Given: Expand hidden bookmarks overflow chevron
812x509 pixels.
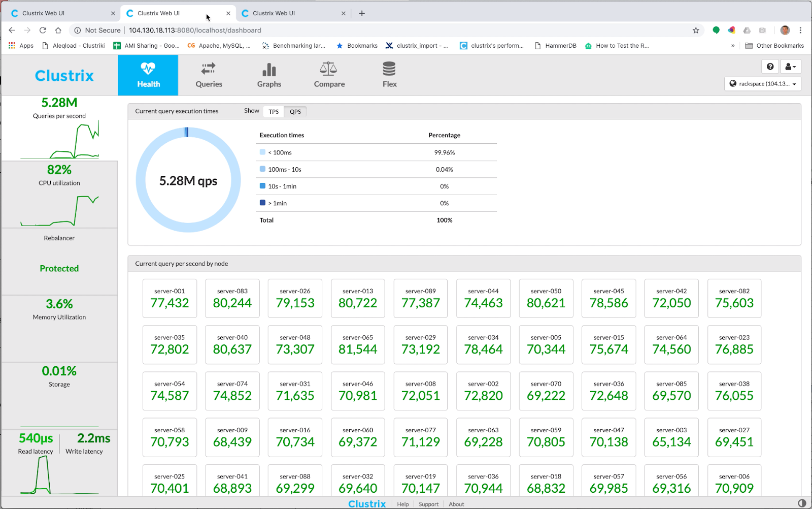Looking at the screenshot, I should click(x=733, y=46).
